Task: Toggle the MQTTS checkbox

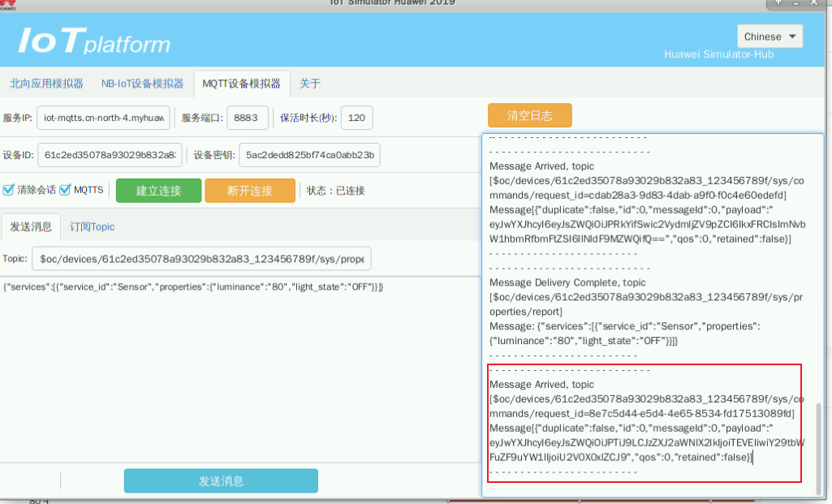Action: tap(65, 190)
